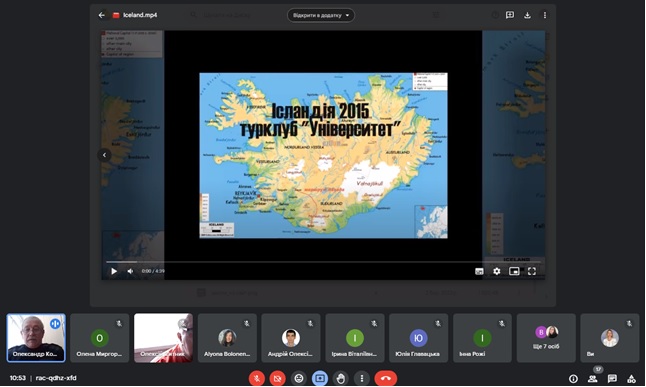Show the previous file with left chevron
The image size is (646, 387).
click(x=104, y=155)
